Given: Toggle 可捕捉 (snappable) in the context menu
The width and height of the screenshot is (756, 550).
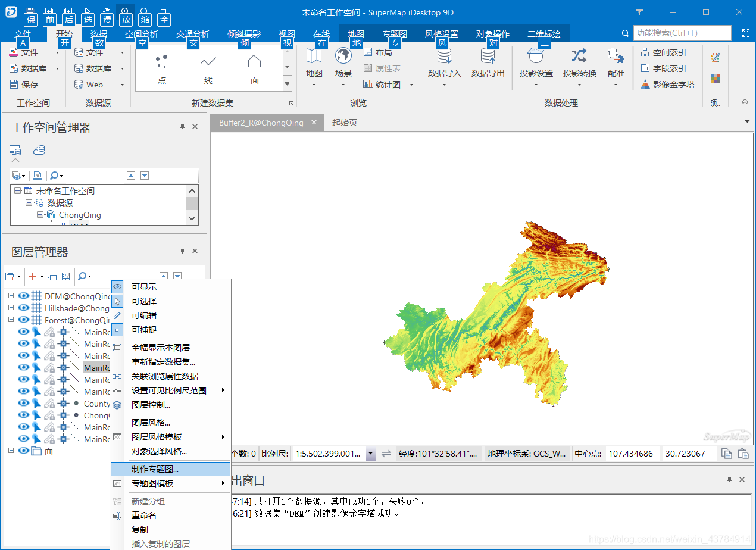Looking at the screenshot, I should coord(170,330).
